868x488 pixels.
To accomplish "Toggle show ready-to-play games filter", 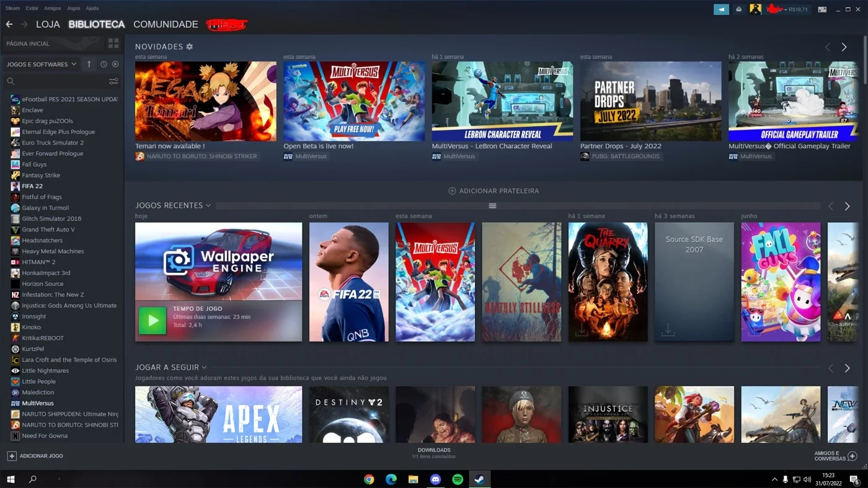I will (x=115, y=64).
